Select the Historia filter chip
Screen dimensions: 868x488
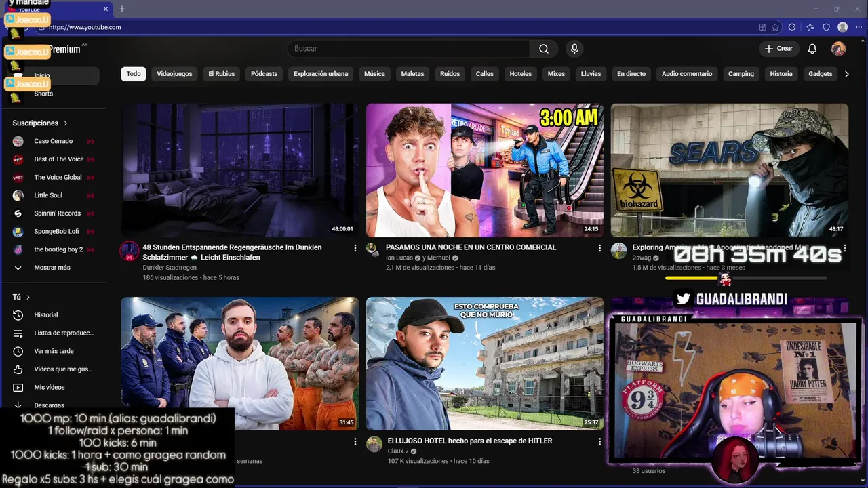[781, 74]
